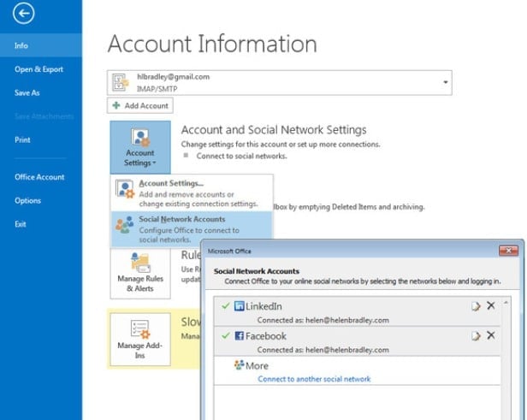Expand the hlbradley@gmail.com account dropdown
The width and height of the screenshot is (527, 420).
(446, 82)
